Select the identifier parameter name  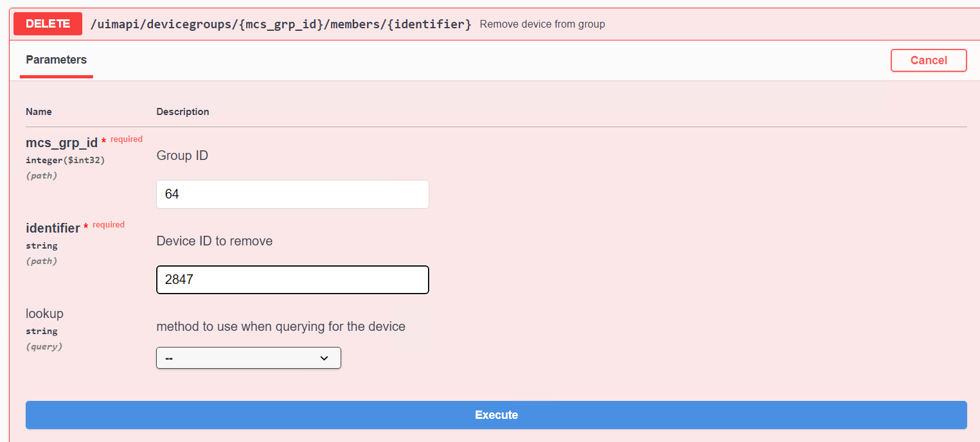(53, 228)
